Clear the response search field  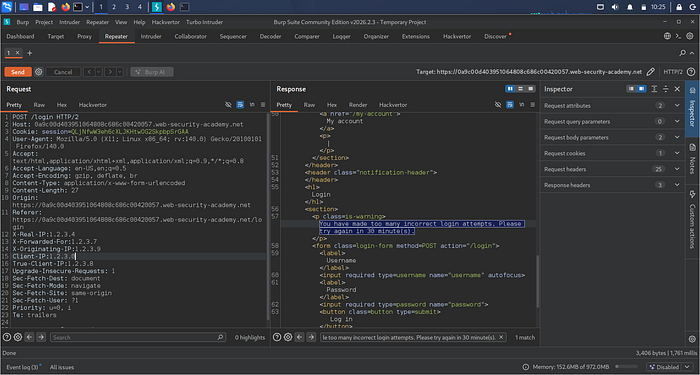501,338
